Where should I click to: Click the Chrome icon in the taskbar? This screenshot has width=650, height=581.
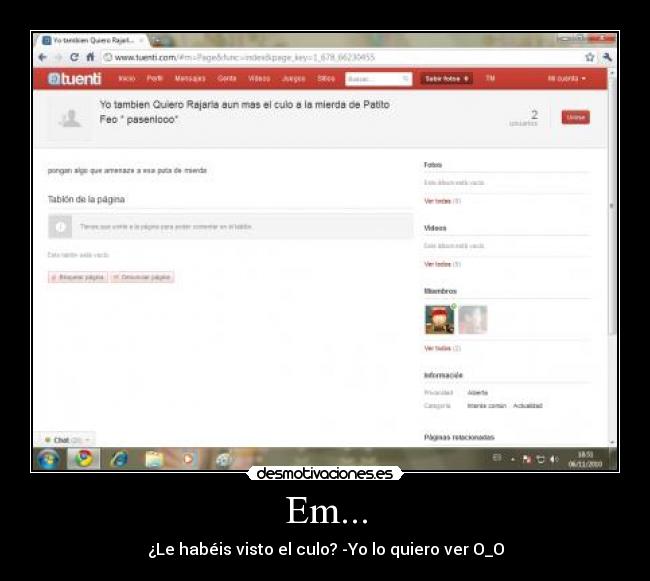84,459
